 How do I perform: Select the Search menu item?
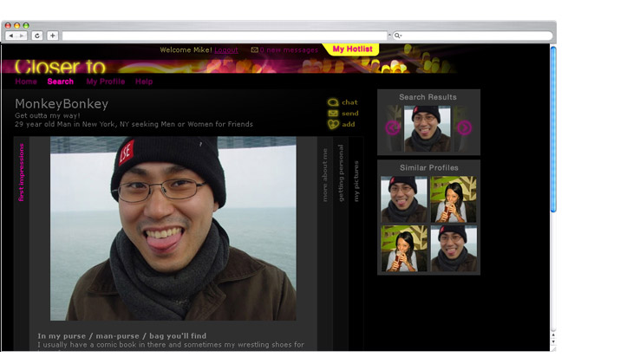coord(61,81)
